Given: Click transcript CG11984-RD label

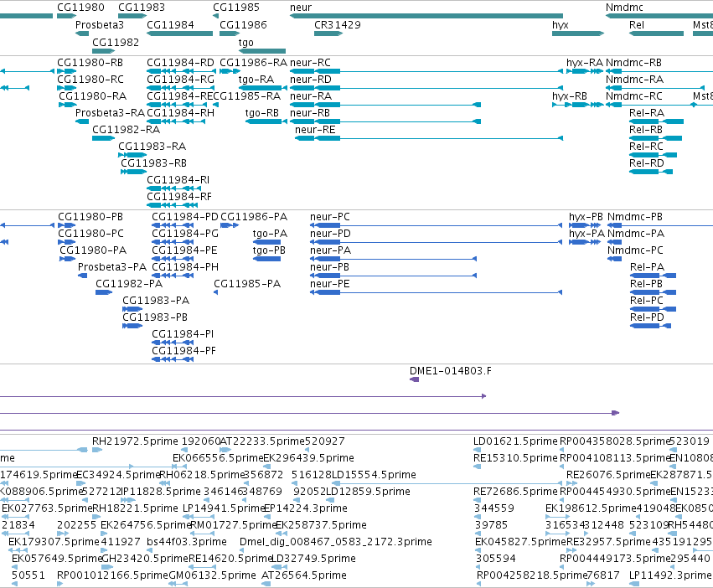Looking at the screenshot, I should pyautogui.click(x=180, y=62).
